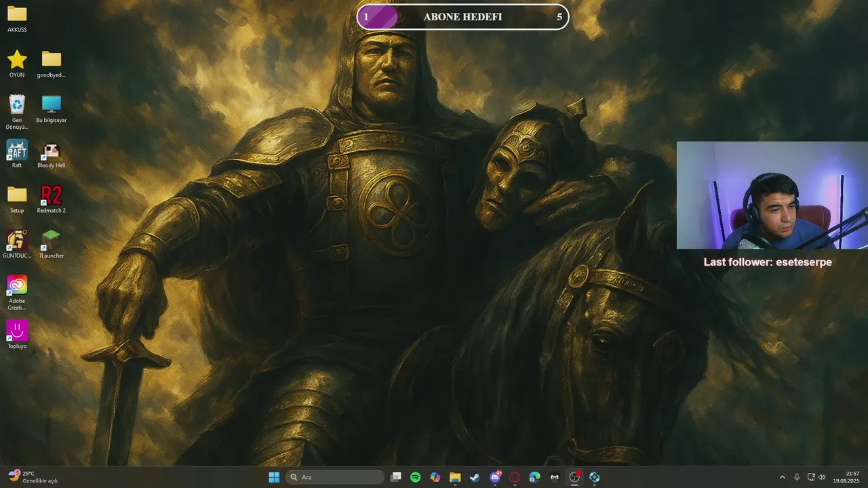This screenshot has height=488, width=868.
Task: Open the blue diamond taskbar app
Action: [x=595, y=477]
